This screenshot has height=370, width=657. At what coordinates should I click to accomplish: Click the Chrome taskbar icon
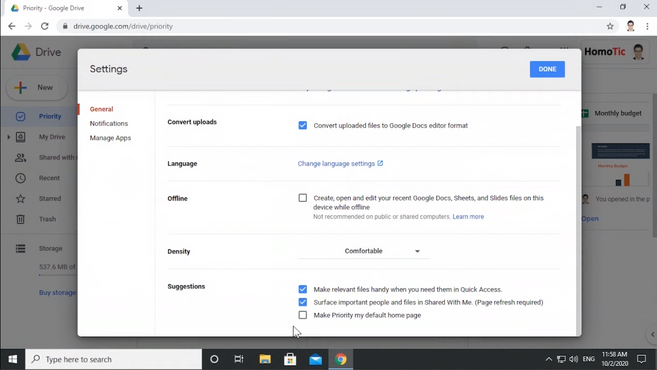(341, 359)
